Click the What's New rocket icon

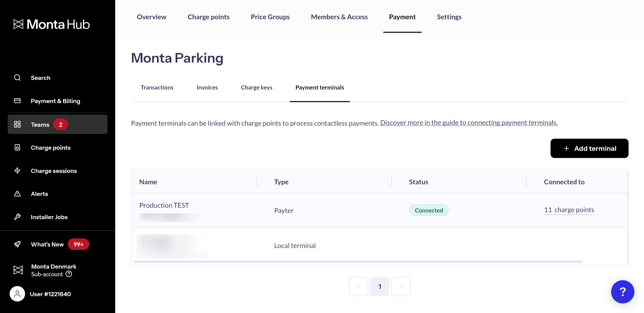17,244
